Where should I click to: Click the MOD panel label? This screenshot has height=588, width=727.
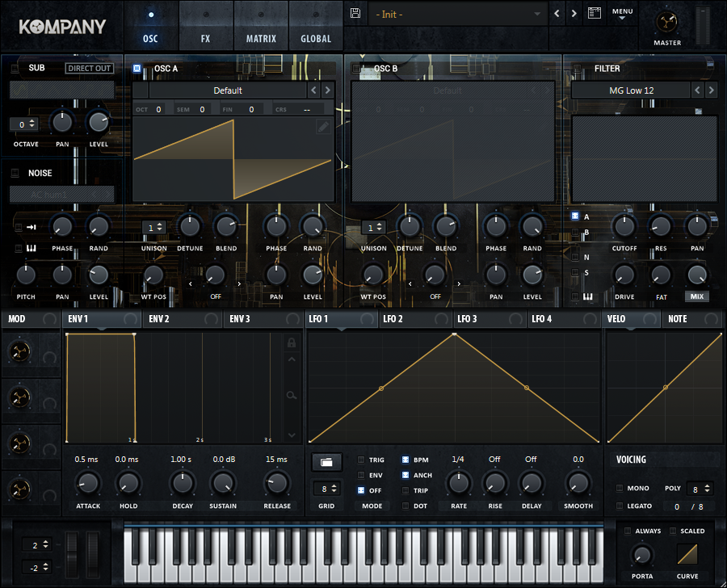coord(17,319)
